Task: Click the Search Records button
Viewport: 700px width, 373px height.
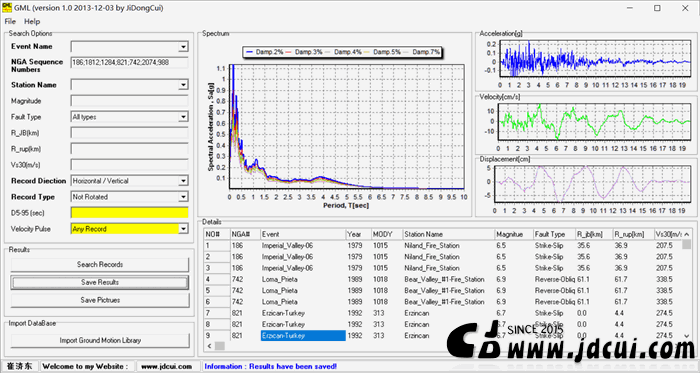Action: pos(100,265)
